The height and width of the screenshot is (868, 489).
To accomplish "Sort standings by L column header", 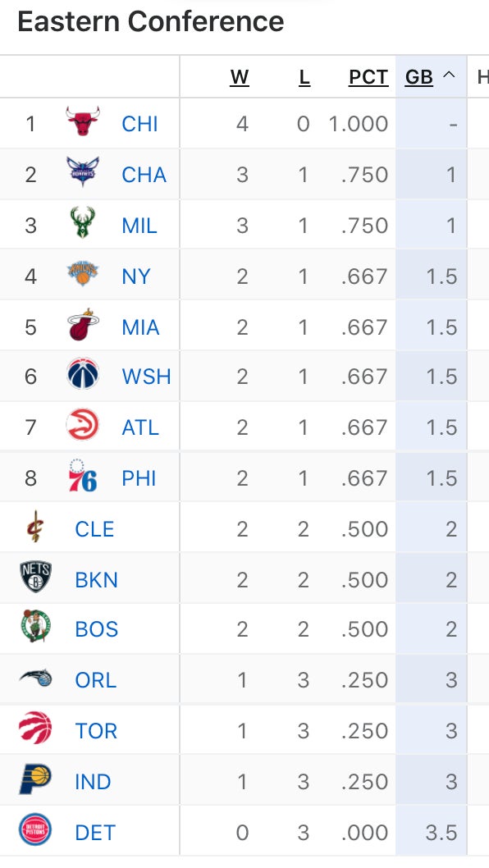I will [304, 77].
